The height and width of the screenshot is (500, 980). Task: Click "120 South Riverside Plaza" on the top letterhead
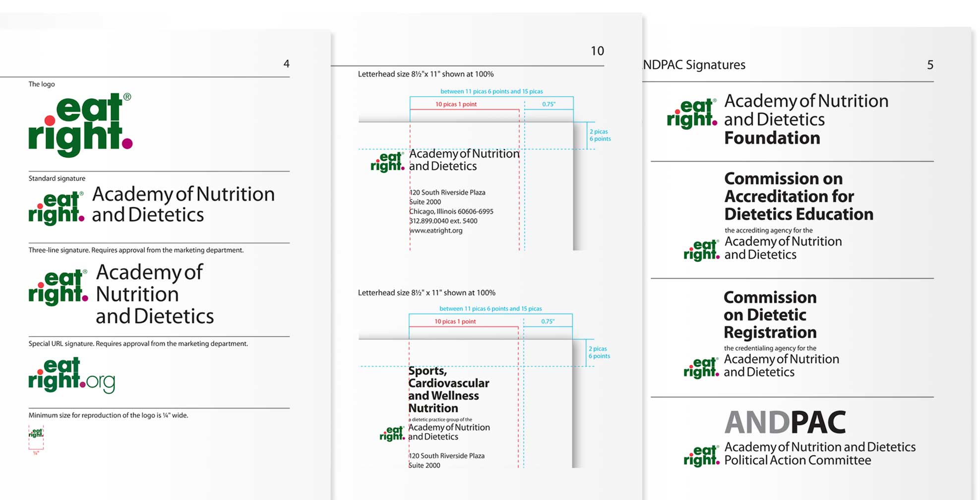click(447, 192)
